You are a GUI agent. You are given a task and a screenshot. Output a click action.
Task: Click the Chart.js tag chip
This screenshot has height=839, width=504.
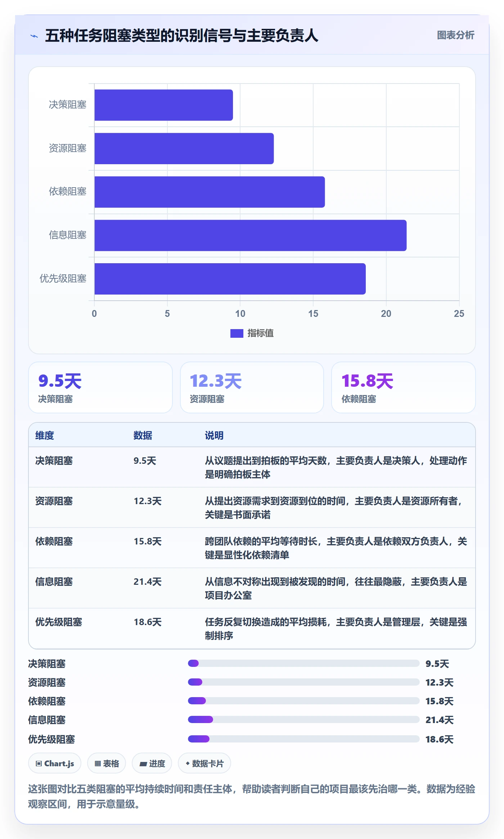(x=55, y=763)
